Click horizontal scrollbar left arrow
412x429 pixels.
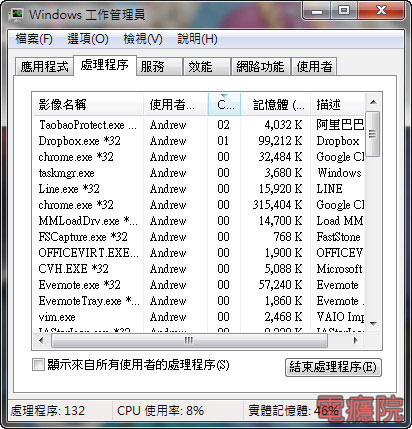point(41,340)
